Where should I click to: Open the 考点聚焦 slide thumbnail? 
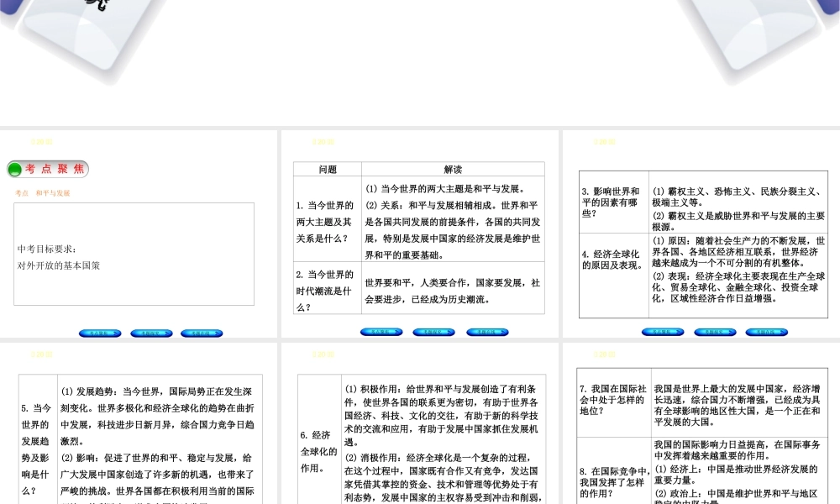139,234
